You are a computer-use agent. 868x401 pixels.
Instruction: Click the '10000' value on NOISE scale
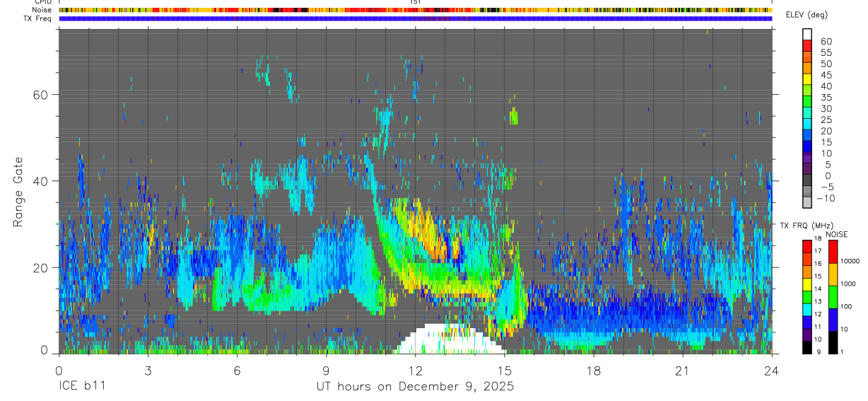click(x=850, y=261)
